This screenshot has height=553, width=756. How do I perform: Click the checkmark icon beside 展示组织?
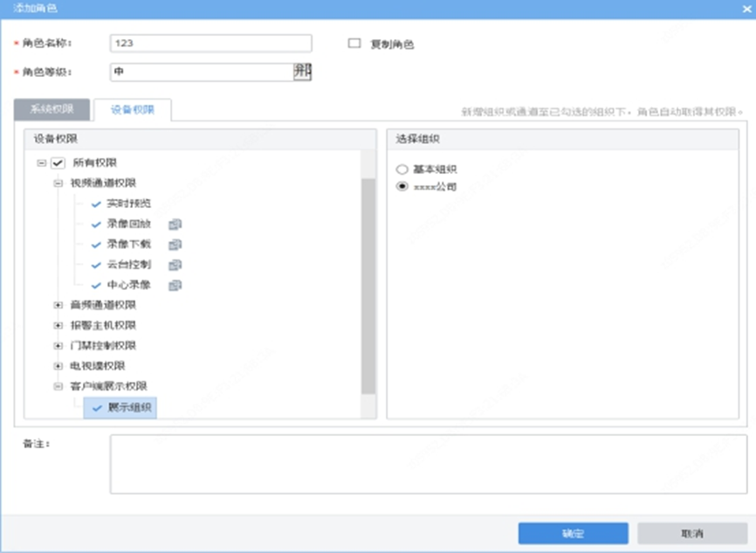pos(98,408)
